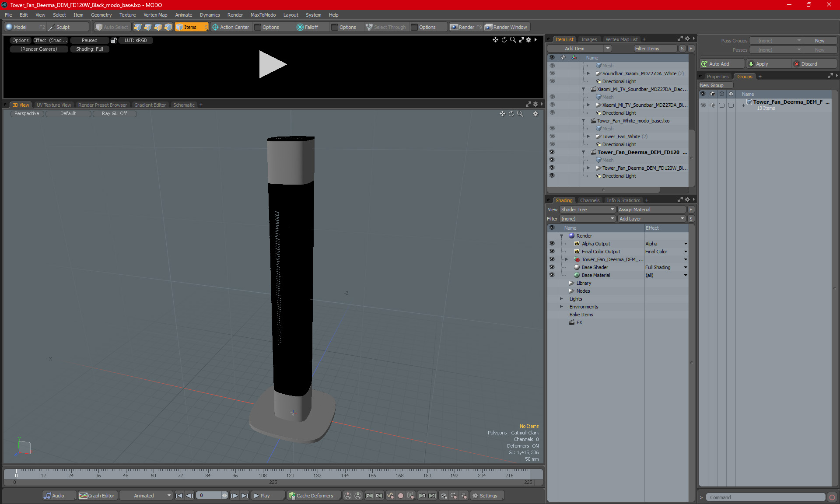Open the Add Layer dropdown

pyautogui.click(x=651, y=219)
